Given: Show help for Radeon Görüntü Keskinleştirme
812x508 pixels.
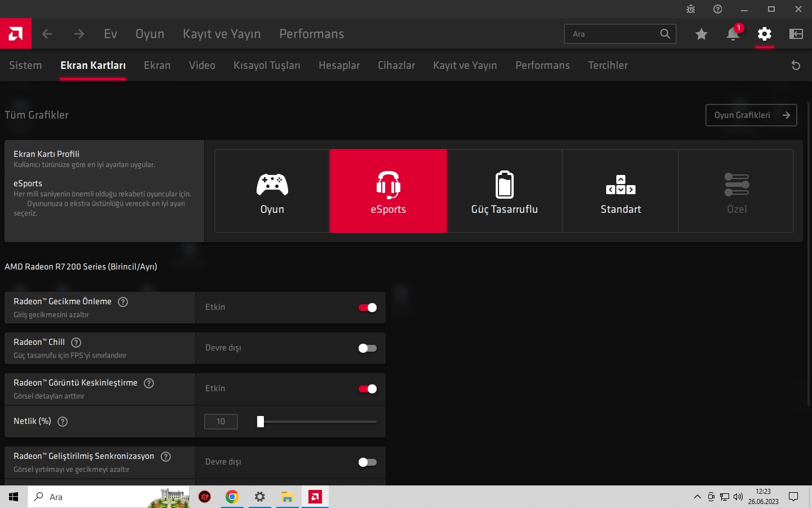Looking at the screenshot, I should pyautogui.click(x=149, y=383).
